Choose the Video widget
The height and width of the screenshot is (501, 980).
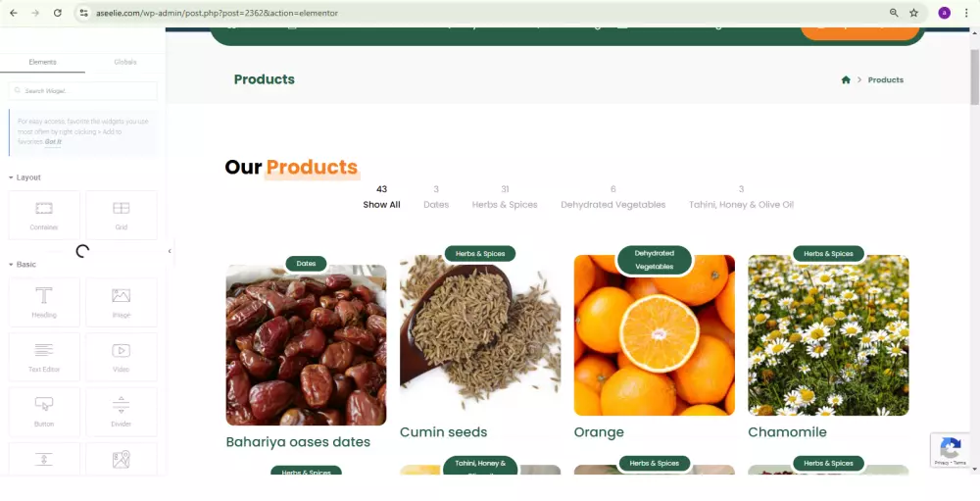[x=122, y=357]
